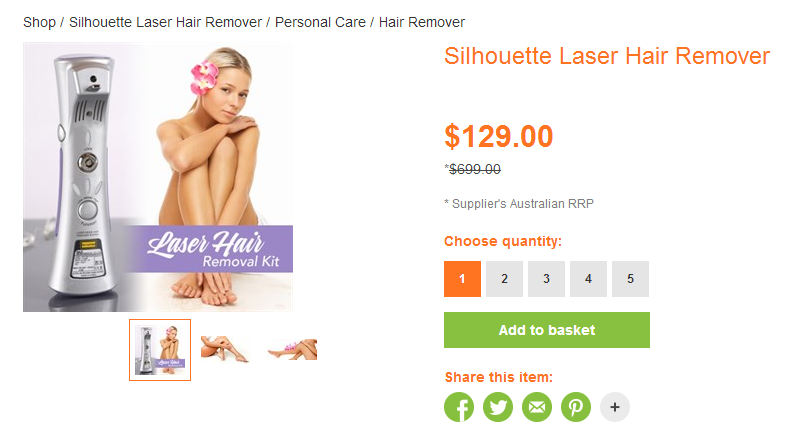
Task: Open Hair Remover category breadcrumb
Action: [422, 23]
